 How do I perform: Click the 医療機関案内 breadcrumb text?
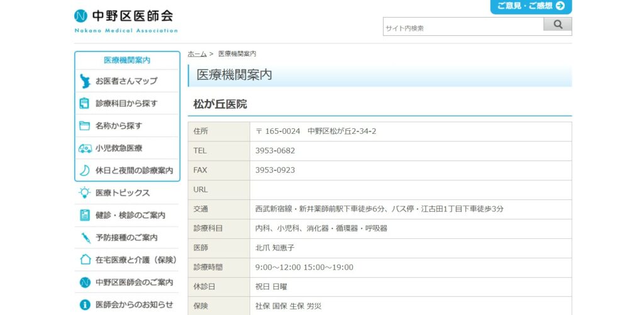point(237,54)
